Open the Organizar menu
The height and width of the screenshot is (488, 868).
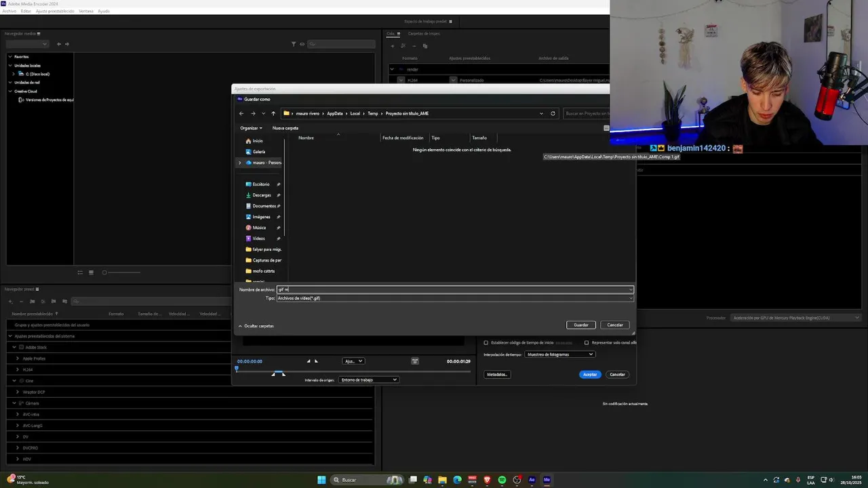pos(251,128)
